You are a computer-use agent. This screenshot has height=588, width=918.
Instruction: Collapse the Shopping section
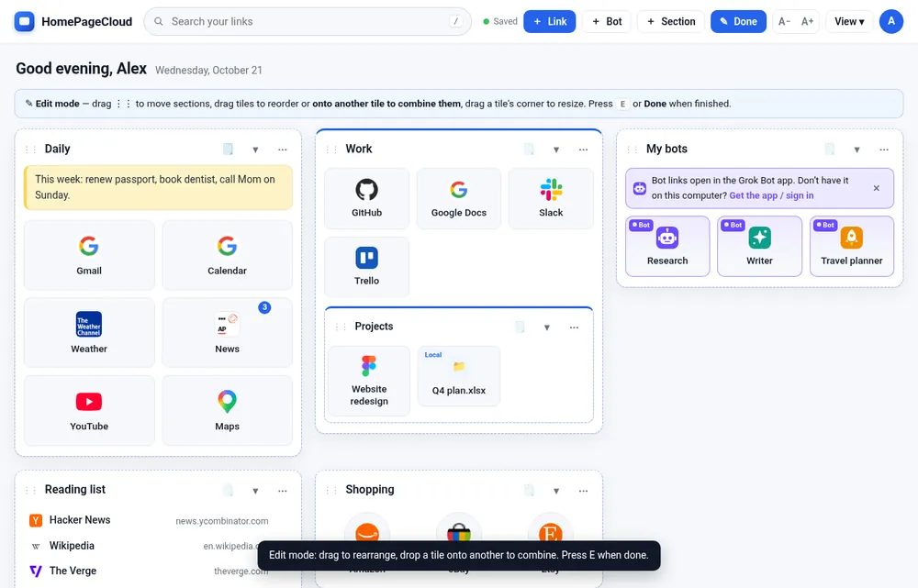coord(556,491)
